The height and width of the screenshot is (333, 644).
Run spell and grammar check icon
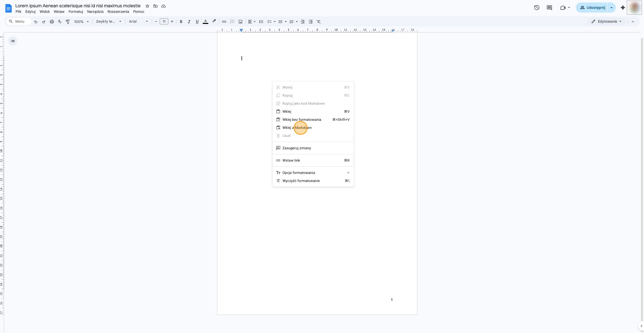click(x=60, y=22)
